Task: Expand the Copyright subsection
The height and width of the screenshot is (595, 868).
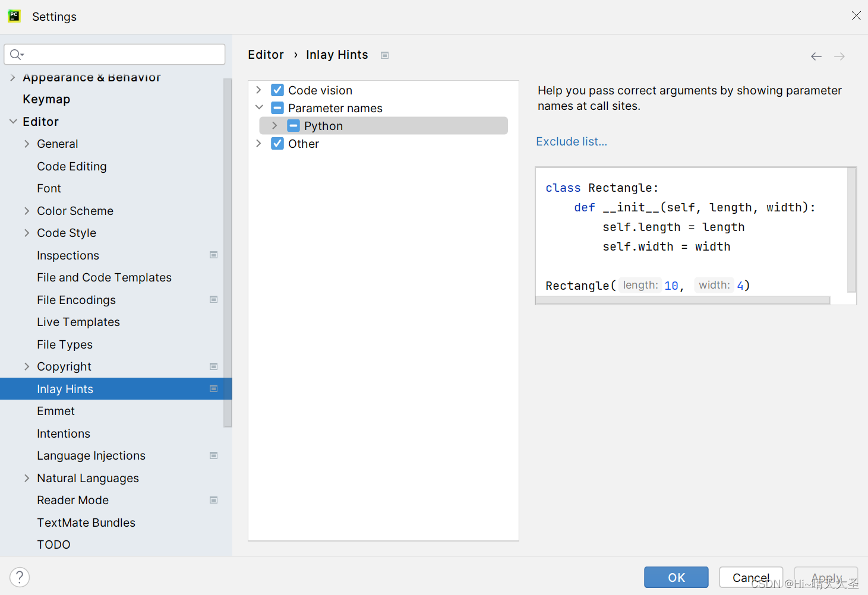Action: point(27,366)
